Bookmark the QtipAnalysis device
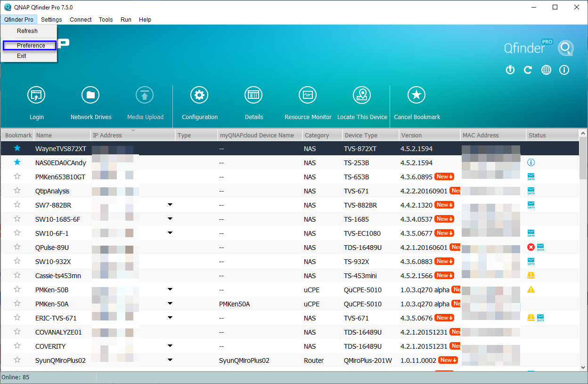This screenshot has height=384, width=588. click(17, 191)
